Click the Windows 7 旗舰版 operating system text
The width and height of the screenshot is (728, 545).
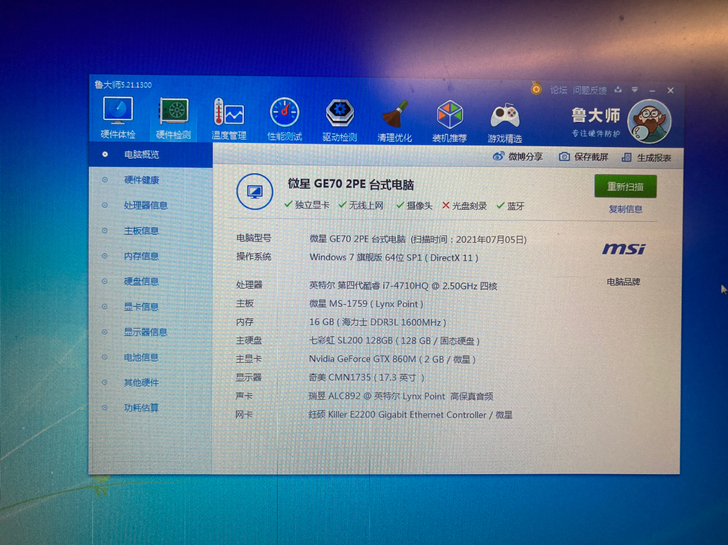[x=394, y=257]
